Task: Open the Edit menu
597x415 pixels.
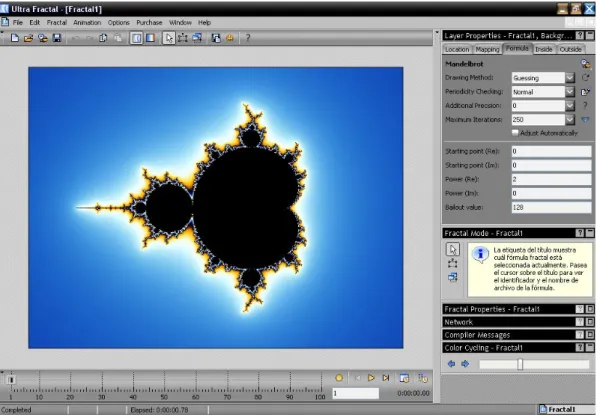Action: coord(35,22)
